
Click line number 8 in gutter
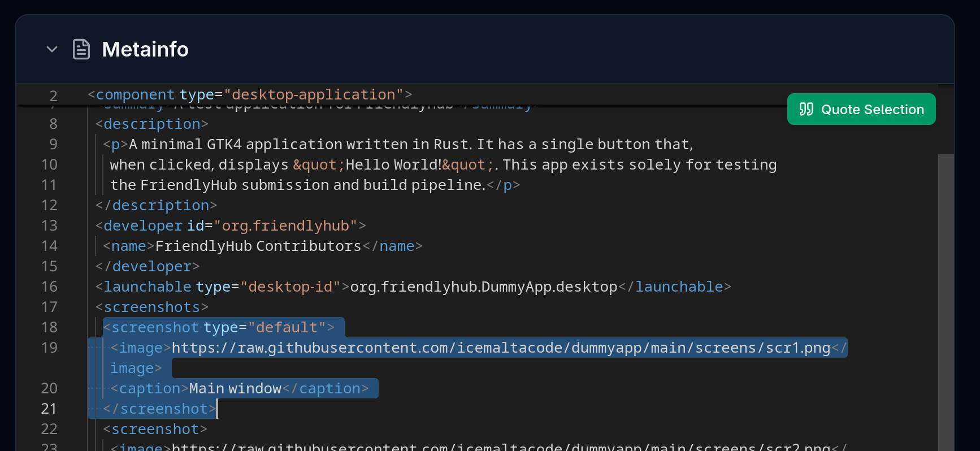(x=53, y=124)
